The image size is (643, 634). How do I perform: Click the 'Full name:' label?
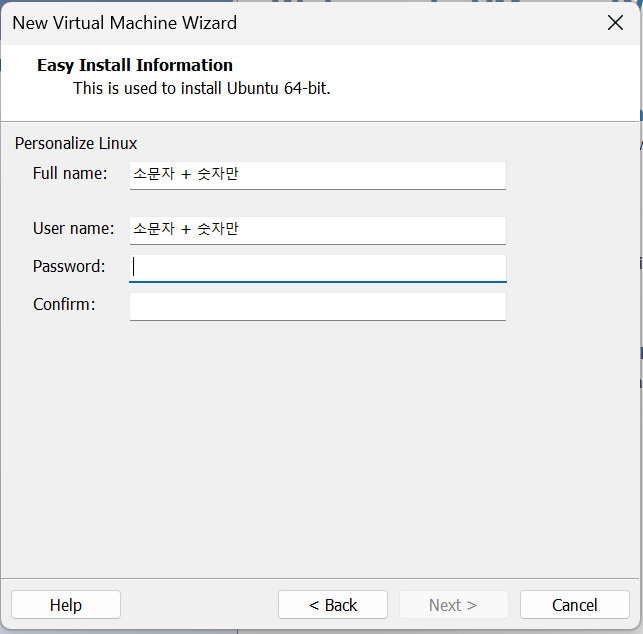click(70, 173)
